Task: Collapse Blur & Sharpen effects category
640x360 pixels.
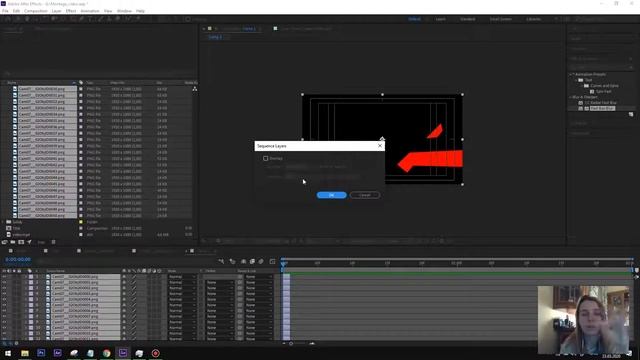Action: pyautogui.click(x=571, y=97)
